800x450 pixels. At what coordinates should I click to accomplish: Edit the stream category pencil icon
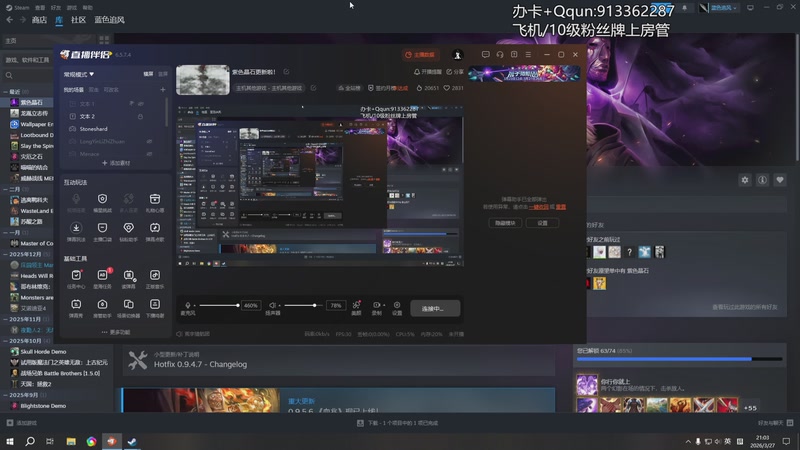pos(313,88)
